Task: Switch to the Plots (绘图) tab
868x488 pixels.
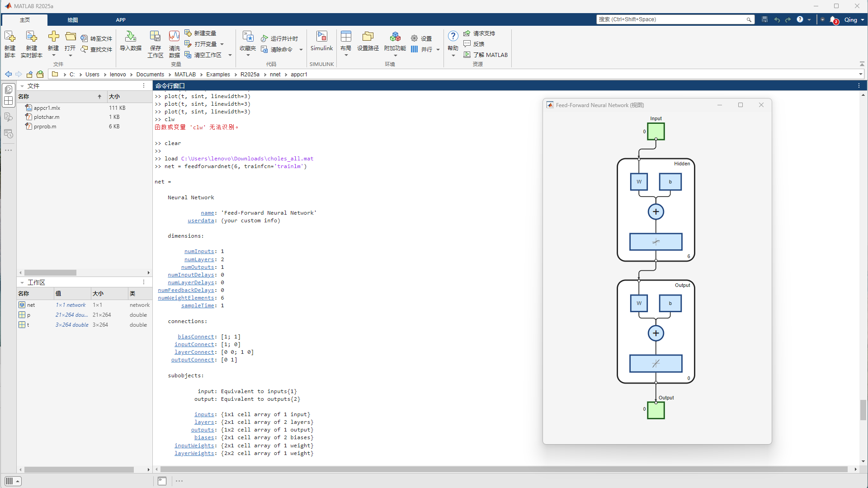Action: 72,20
